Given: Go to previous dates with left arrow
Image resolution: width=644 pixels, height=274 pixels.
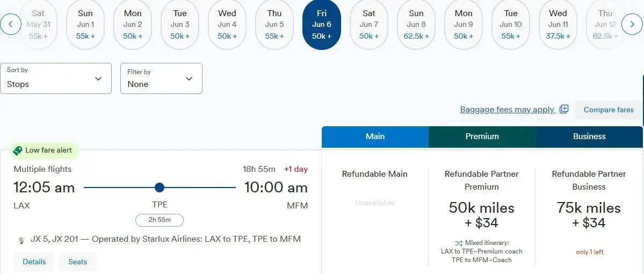Looking at the screenshot, I should point(11,24).
